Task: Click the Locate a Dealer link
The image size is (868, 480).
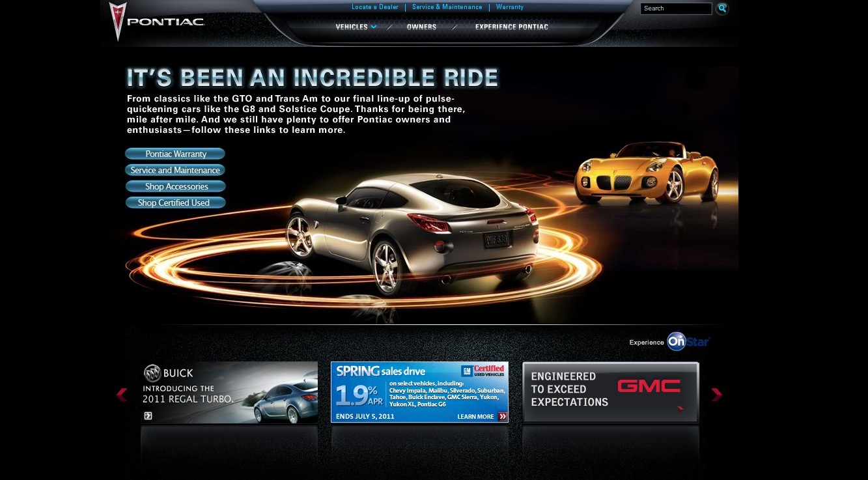Action: point(375,7)
